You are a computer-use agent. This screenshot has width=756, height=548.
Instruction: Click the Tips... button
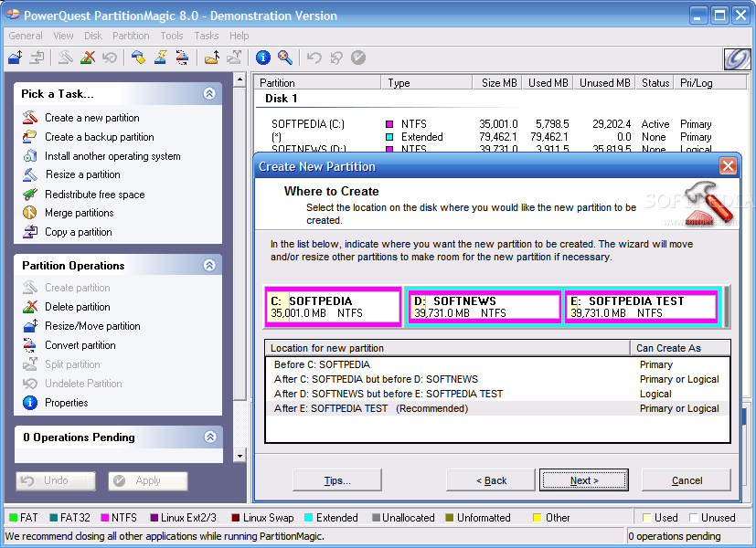[337, 480]
